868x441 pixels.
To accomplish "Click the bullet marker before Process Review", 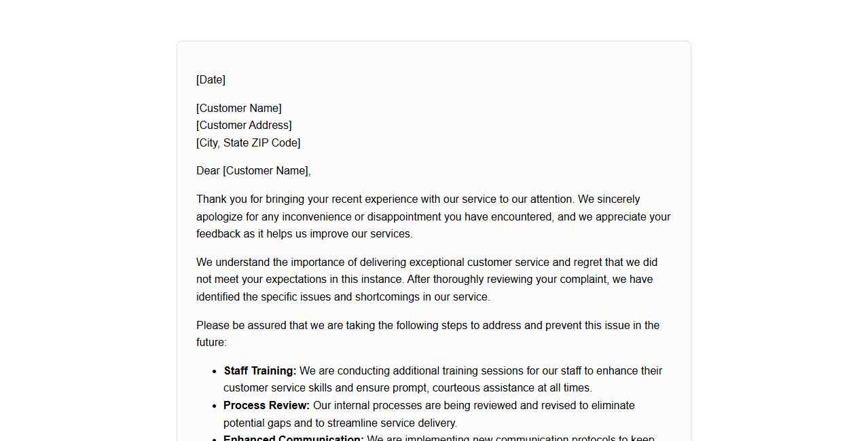I will pyautogui.click(x=215, y=406).
